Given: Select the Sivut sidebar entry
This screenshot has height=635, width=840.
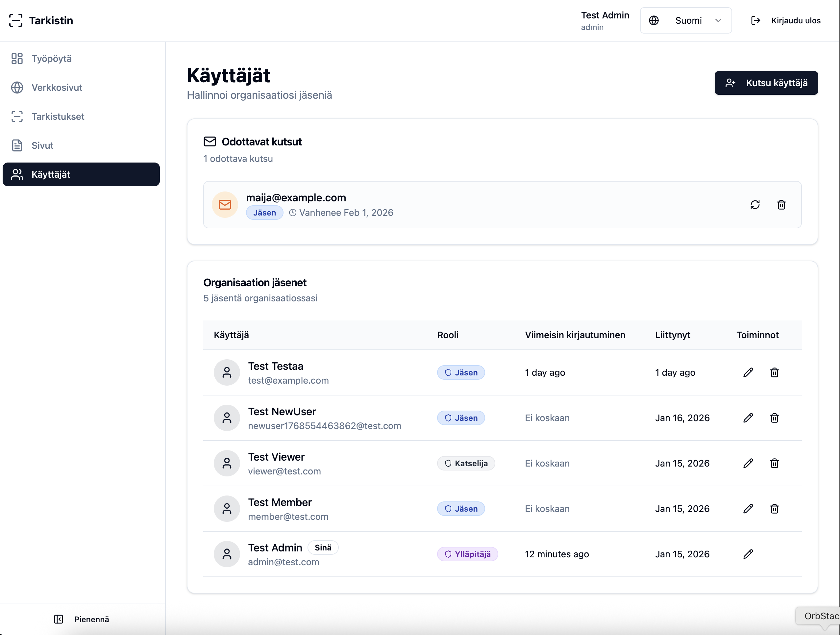Looking at the screenshot, I should pos(42,145).
